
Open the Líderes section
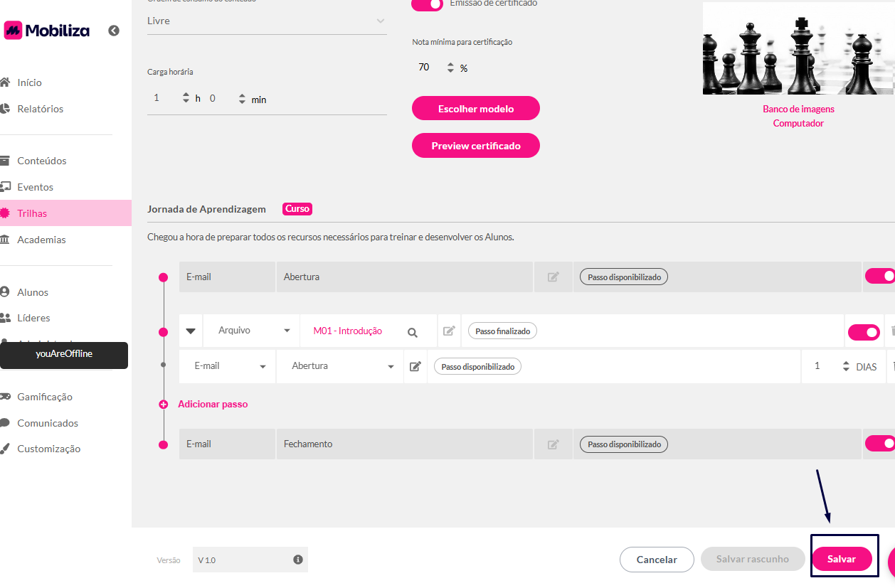[33, 318]
